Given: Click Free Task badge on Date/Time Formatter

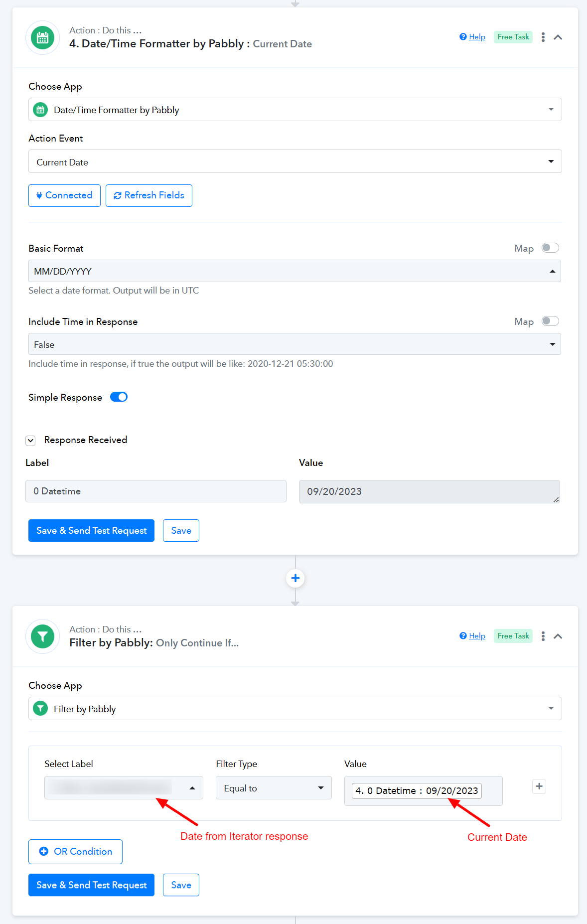Looking at the screenshot, I should coord(513,37).
